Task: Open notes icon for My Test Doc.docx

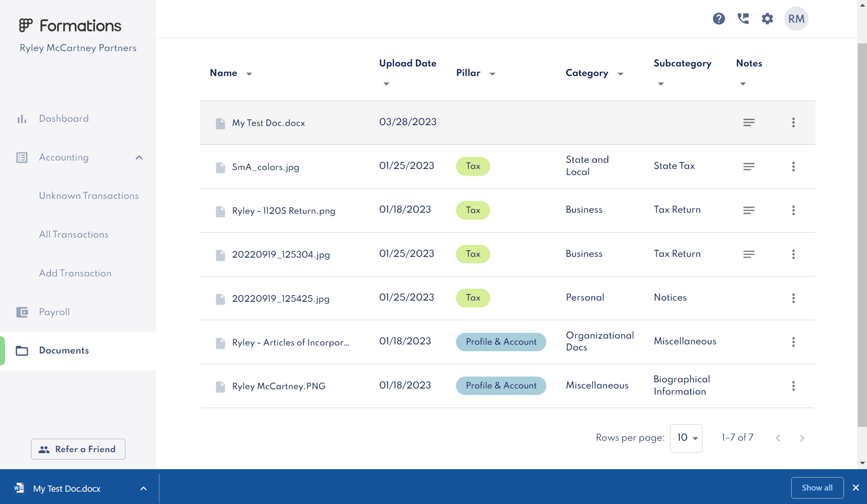Action: pyautogui.click(x=749, y=123)
